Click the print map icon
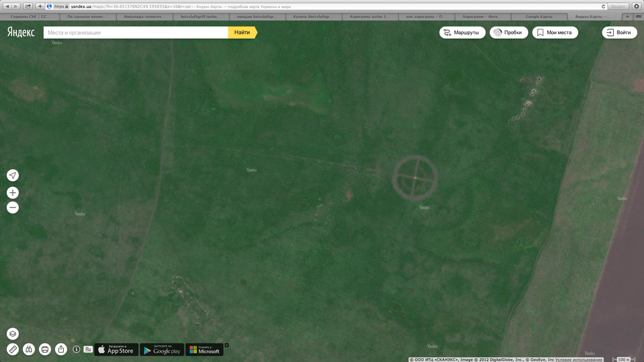Image resolution: width=644 pixels, height=362 pixels. (45, 349)
